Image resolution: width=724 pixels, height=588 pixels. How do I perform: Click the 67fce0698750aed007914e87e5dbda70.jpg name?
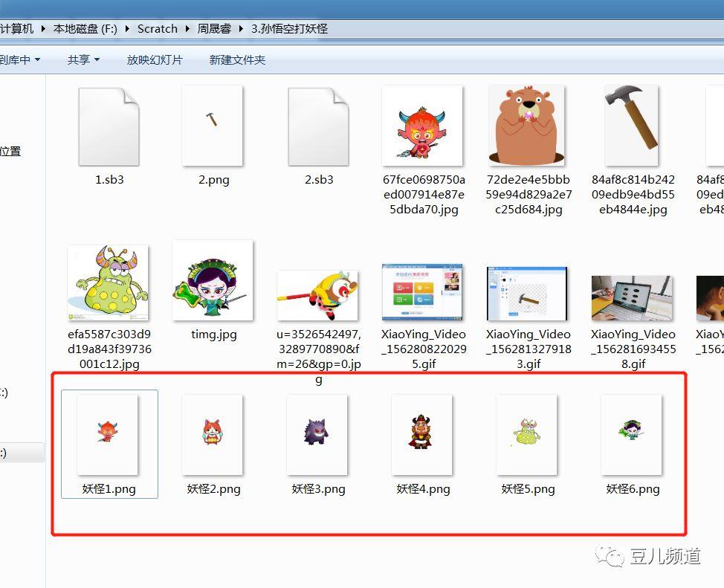[424, 195]
